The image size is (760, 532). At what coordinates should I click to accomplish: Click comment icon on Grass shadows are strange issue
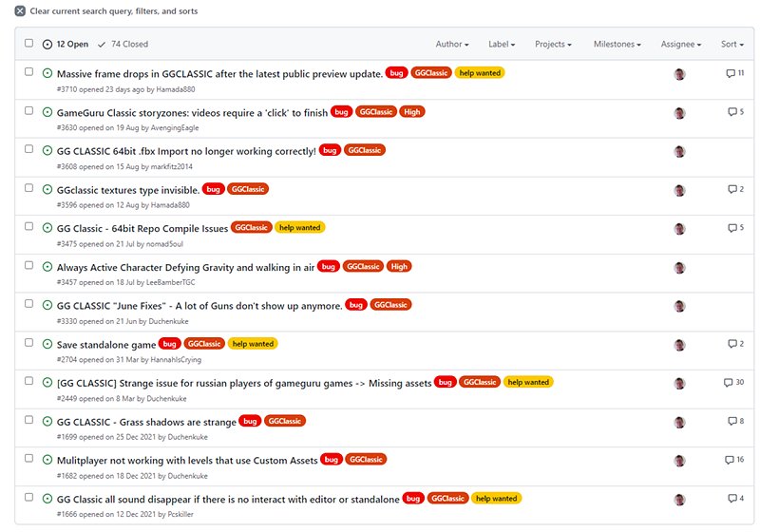[x=733, y=421]
